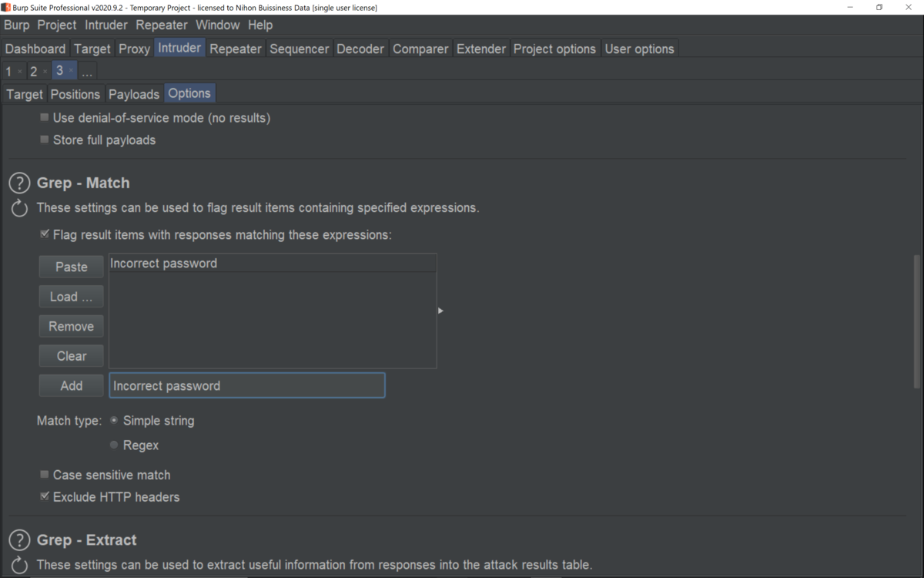Enable denial-of-service mode checkbox

44,118
